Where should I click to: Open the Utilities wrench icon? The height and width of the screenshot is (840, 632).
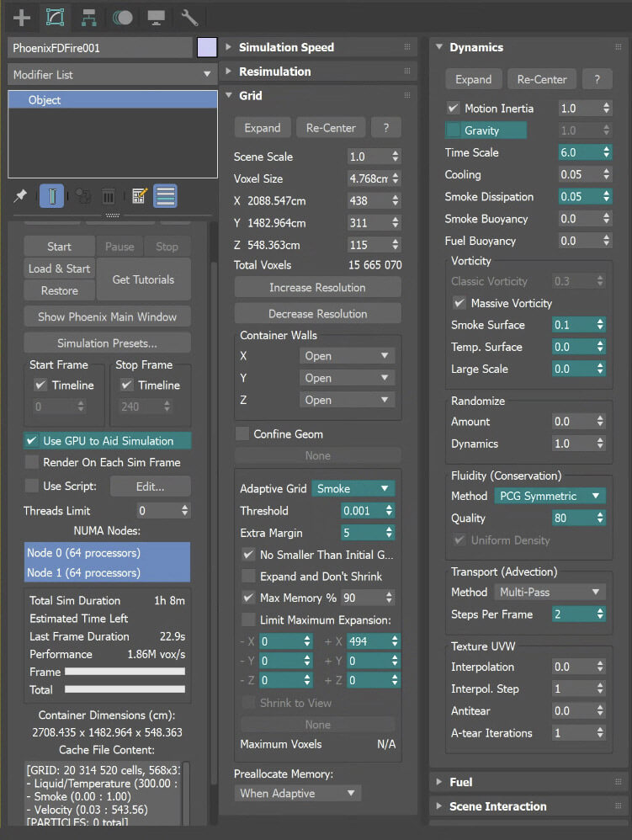pyautogui.click(x=189, y=18)
